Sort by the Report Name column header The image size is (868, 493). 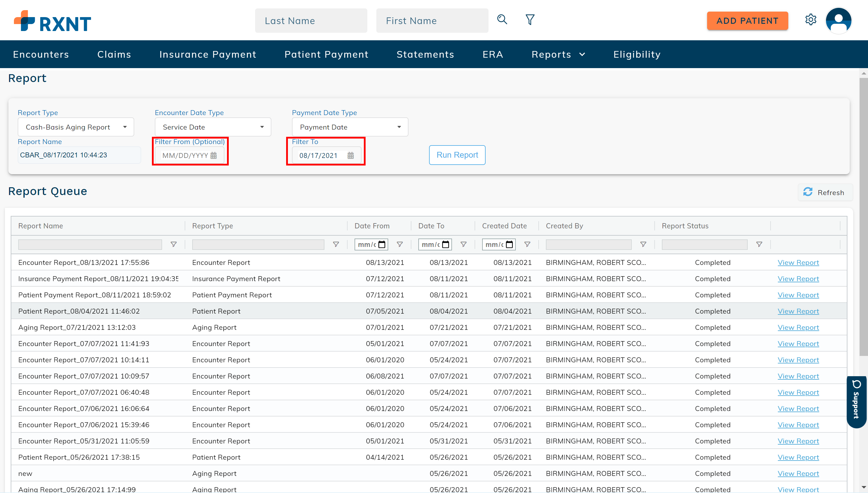(x=40, y=226)
